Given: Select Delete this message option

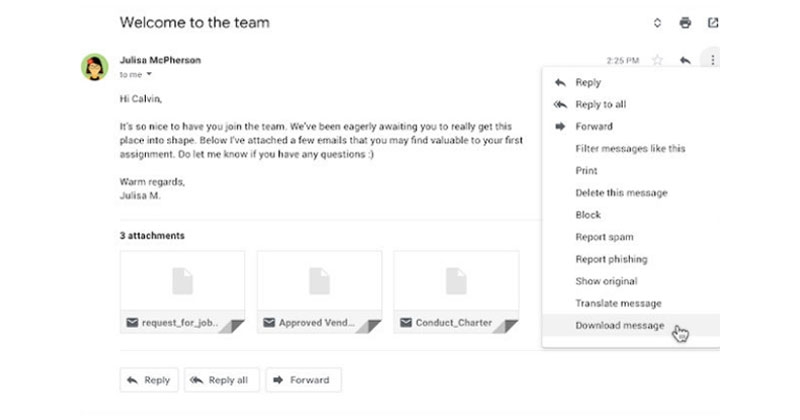Looking at the screenshot, I should (x=621, y=193).
